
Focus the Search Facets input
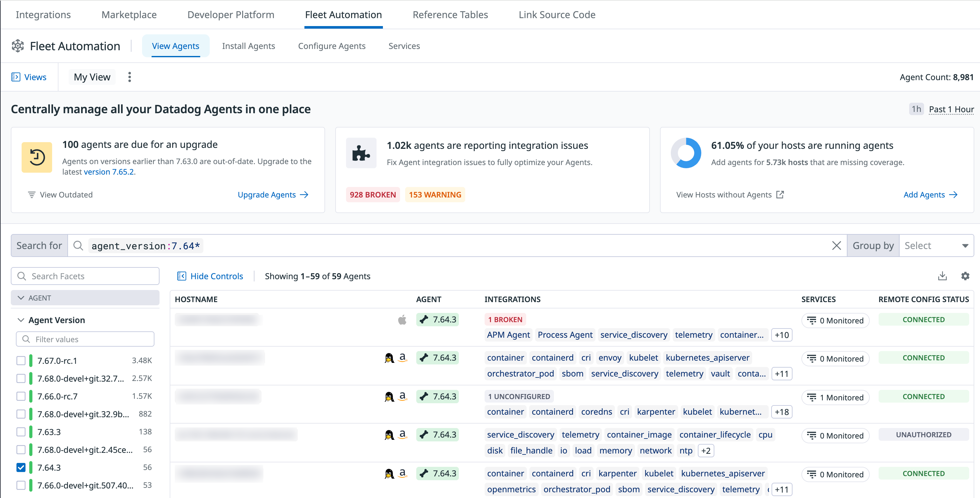click(x=85, y=276)
